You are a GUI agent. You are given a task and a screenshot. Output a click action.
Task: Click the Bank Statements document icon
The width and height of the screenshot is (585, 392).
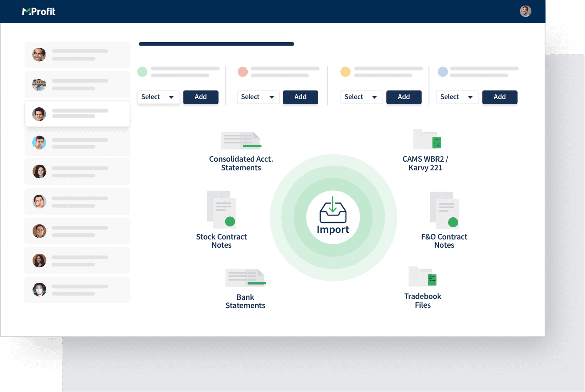tap(245, 278)
